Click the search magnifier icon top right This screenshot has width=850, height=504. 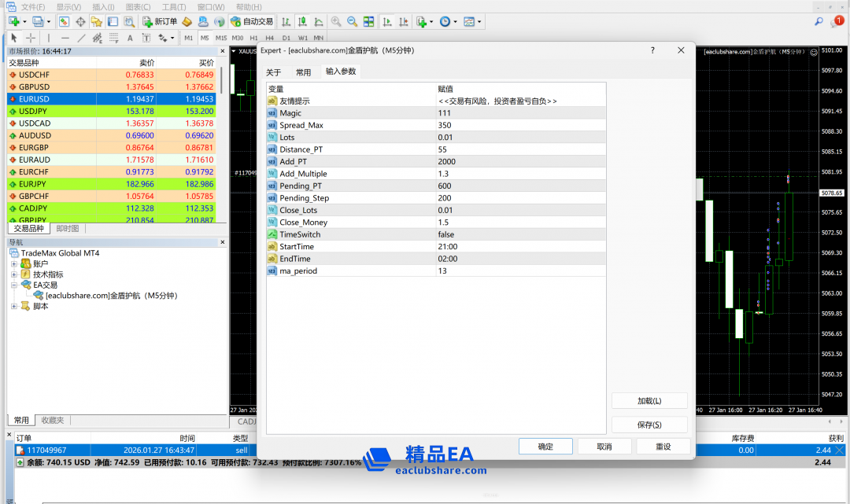click(819, 22)
